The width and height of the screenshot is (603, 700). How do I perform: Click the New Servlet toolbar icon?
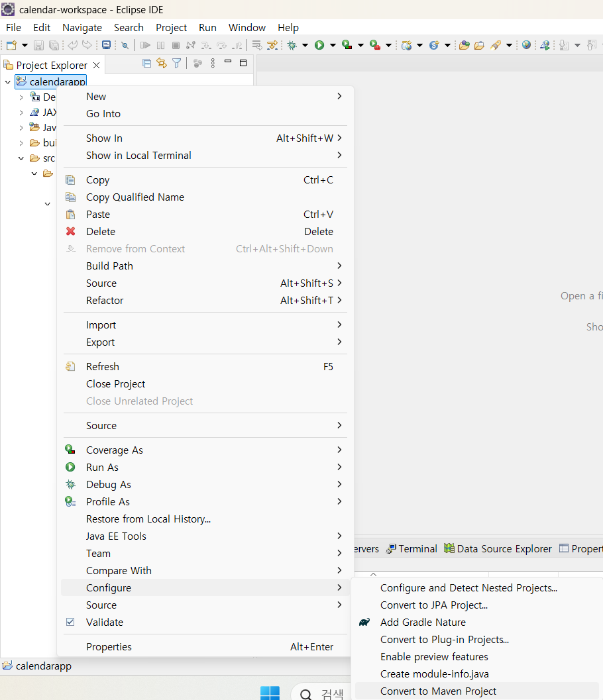click(434, 45)
